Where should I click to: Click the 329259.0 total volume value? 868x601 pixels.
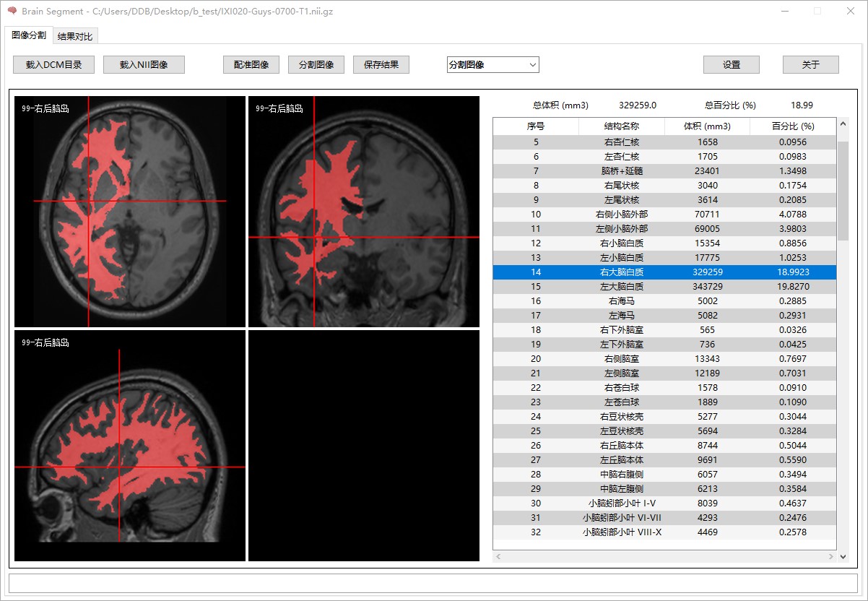pos(638,105)
